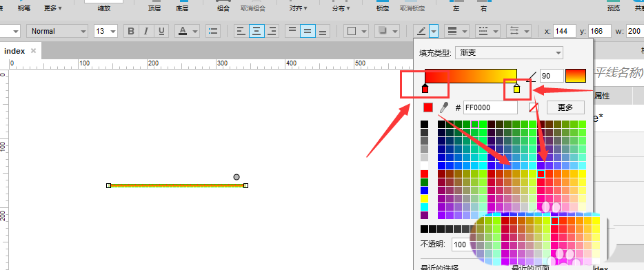Open the Normal style dropdown
Viewport: 644px width, 270px height.
tap(57, 31)
